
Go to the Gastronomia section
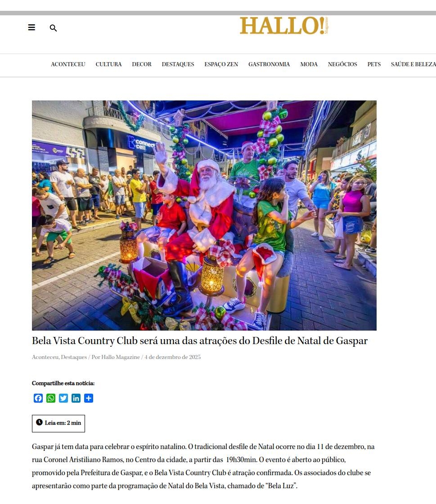(269, 64)
